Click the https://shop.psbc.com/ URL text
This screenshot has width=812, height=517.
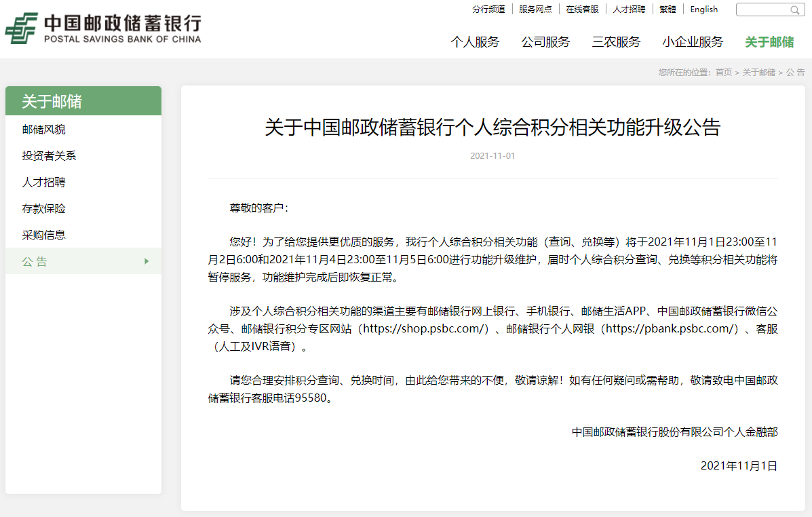pyautogui.click(x=423, y=329)
